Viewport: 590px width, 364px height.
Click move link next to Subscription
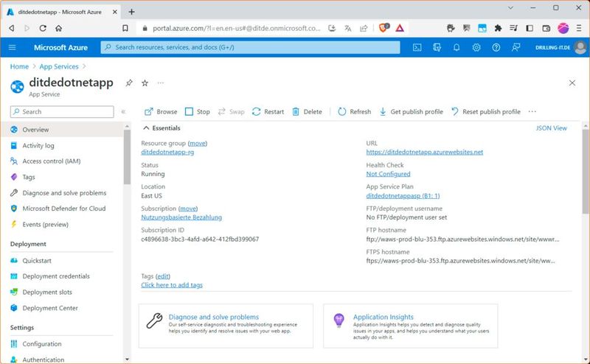[x=188, y=209]
